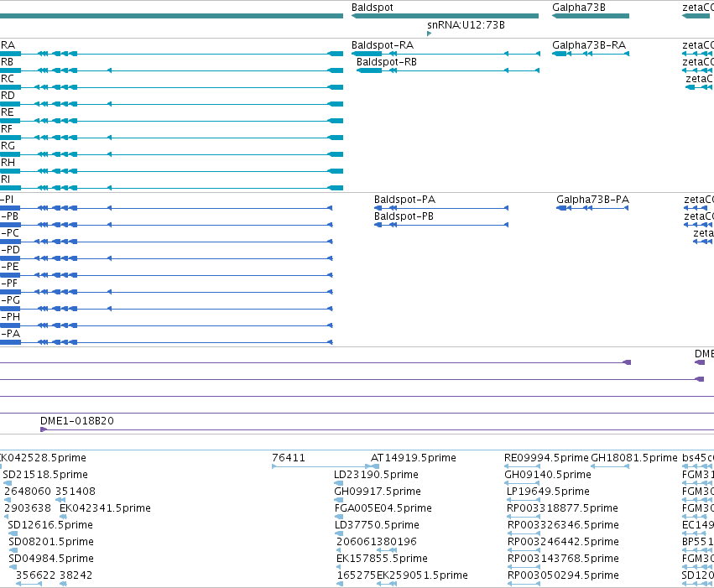Select the LD23190.5prime EST label
Screen dimensions: 714x588
point(376,475)
